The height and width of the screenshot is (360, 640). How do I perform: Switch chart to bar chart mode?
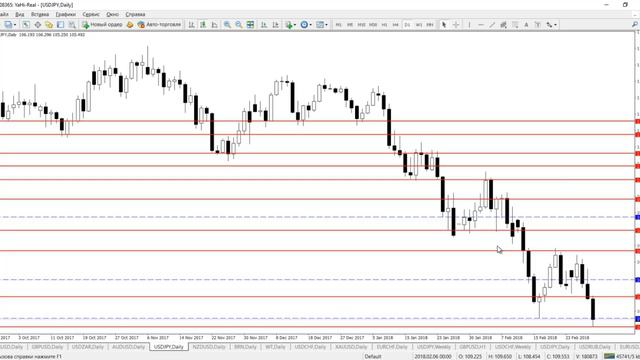(191, 25)
